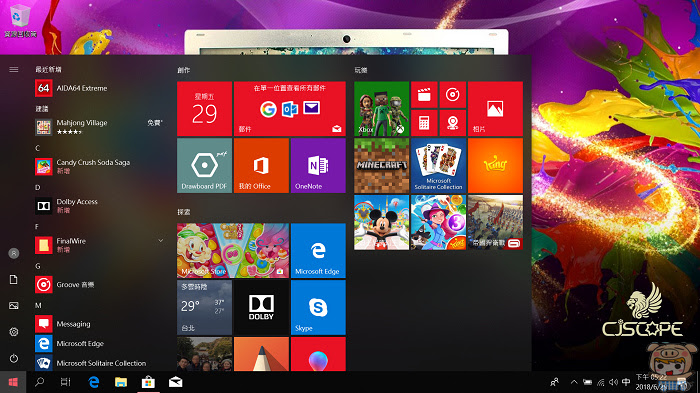Open the Skype tile
This screenshot has height=393, width=700.
(x=318, y=307)
